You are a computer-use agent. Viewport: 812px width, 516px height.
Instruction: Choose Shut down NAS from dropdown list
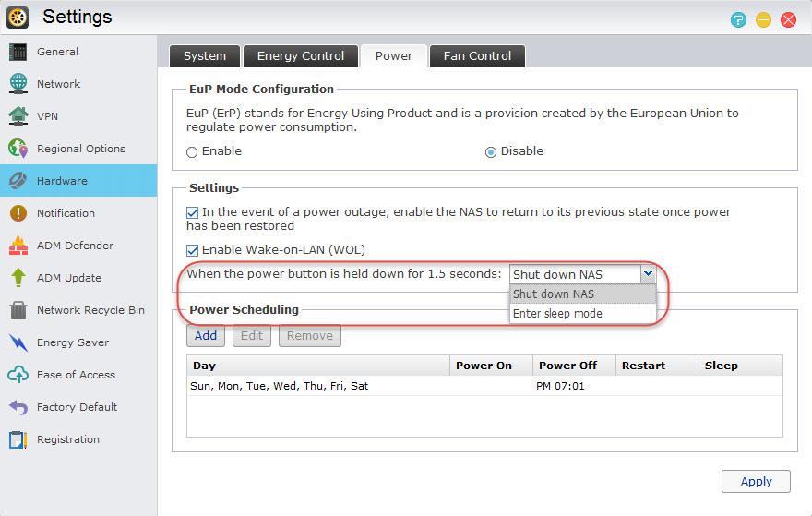tap(582, 294)
